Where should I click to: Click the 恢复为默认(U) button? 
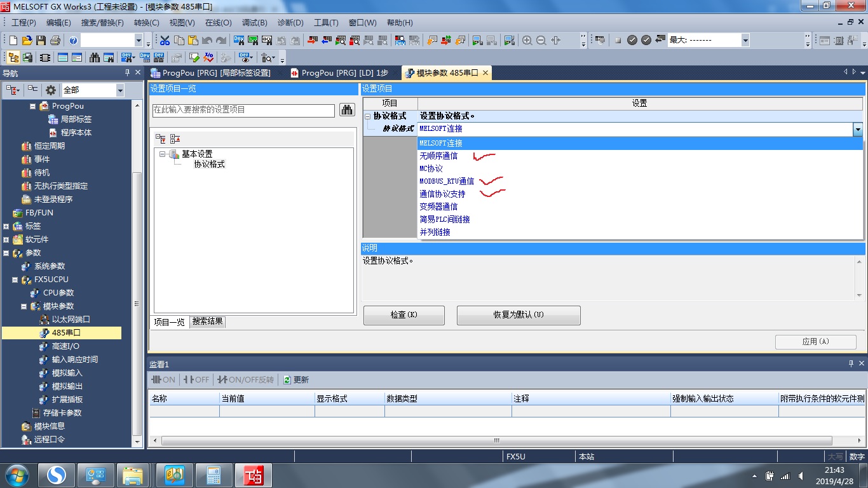click(519, 315)
